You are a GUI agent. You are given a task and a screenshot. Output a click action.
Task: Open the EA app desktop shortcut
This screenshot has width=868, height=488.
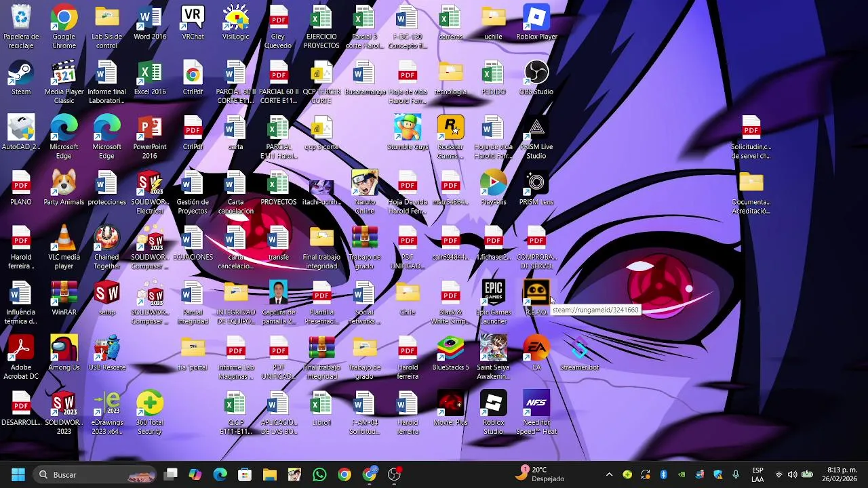coord(536,353)
